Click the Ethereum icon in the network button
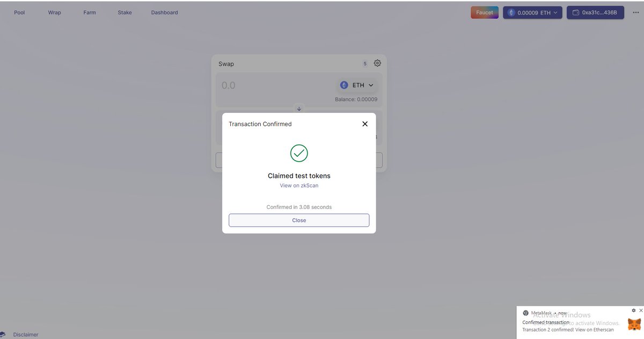644x339 pixels. (511, 12)
